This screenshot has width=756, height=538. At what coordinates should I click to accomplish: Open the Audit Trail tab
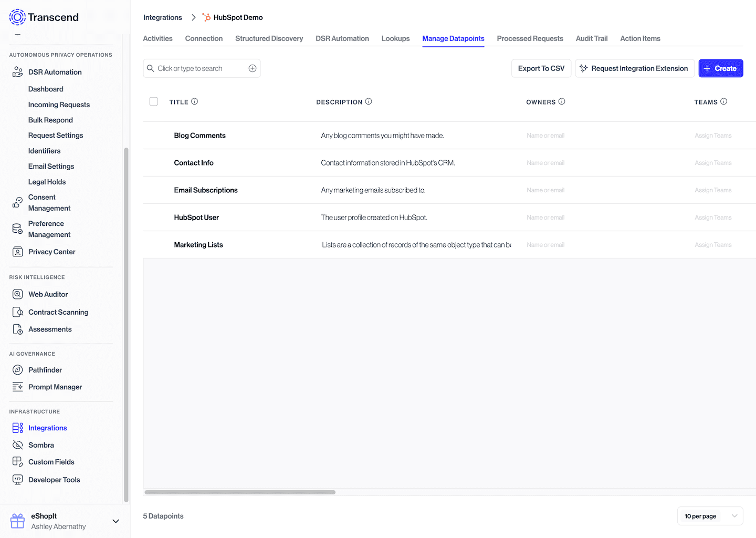(x=592, y=38)
